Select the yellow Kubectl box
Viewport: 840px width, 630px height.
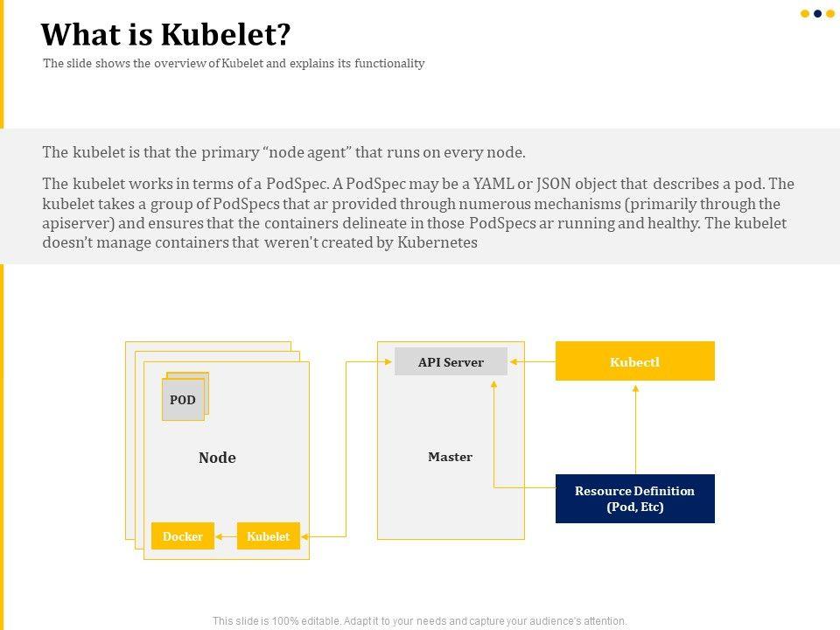coord(634,361)
